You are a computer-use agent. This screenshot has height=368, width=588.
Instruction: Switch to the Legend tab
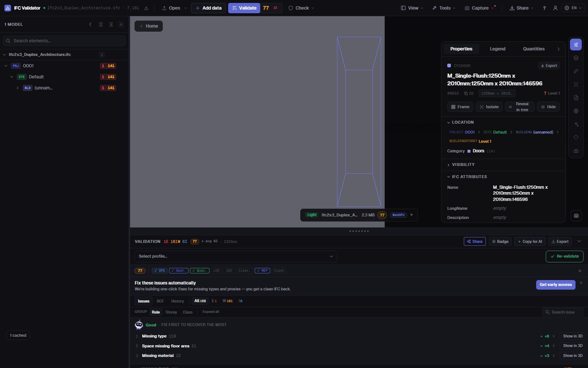pyautogui.click(x=498, y=49)
